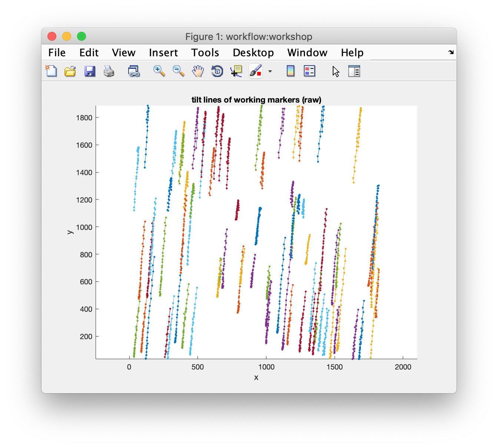The width and height of the screenshot is (498, 448).
Task: Open the View menu
Action: 124,53
